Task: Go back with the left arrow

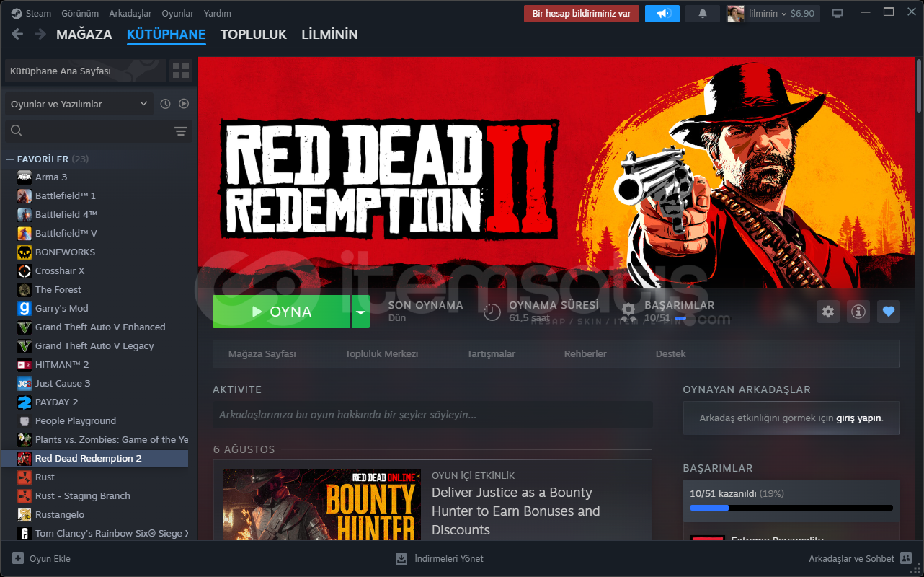Action: (17, 34)
